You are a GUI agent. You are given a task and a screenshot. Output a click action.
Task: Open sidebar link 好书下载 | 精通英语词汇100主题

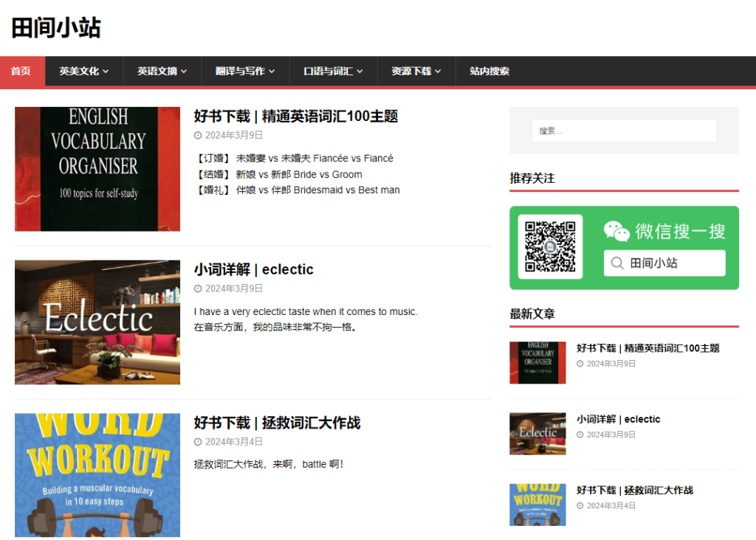click(648, 348)
